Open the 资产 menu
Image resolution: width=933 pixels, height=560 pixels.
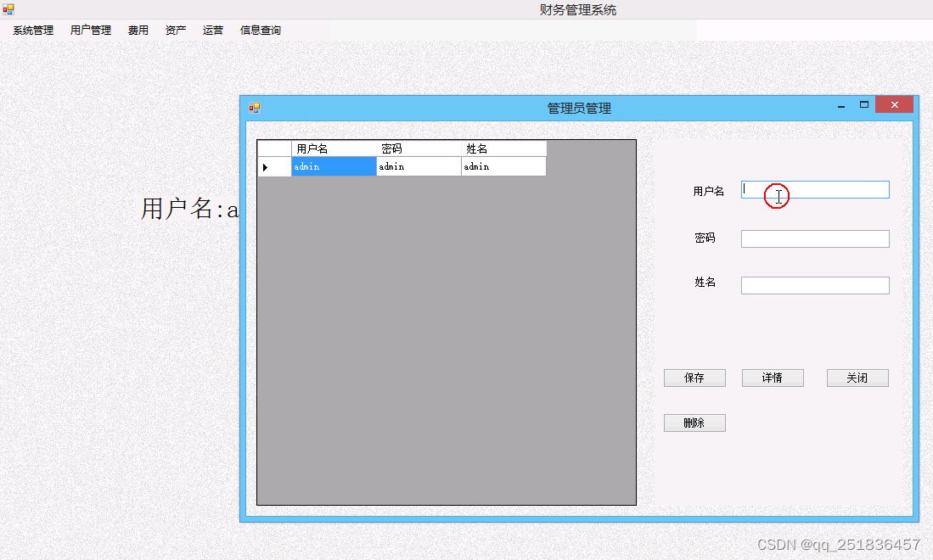[x=175, y=30]
